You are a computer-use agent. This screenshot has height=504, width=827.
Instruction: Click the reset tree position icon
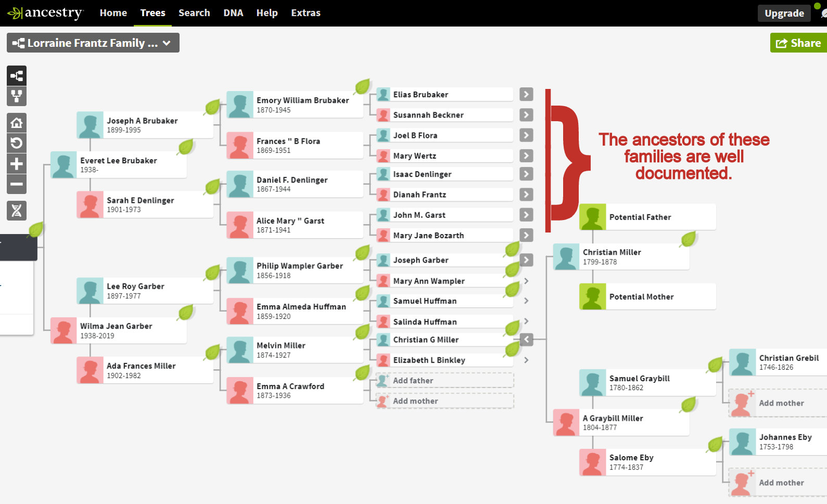pyautogui.click(x=17, y=144)
